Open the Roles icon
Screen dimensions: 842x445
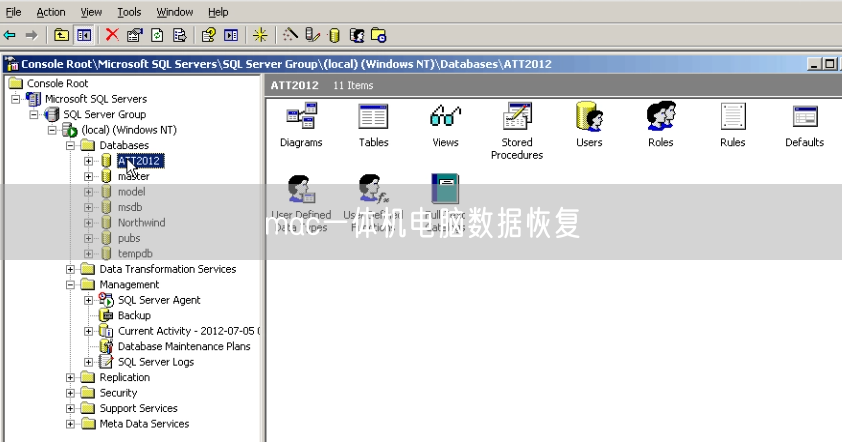(x=660, y=118)
